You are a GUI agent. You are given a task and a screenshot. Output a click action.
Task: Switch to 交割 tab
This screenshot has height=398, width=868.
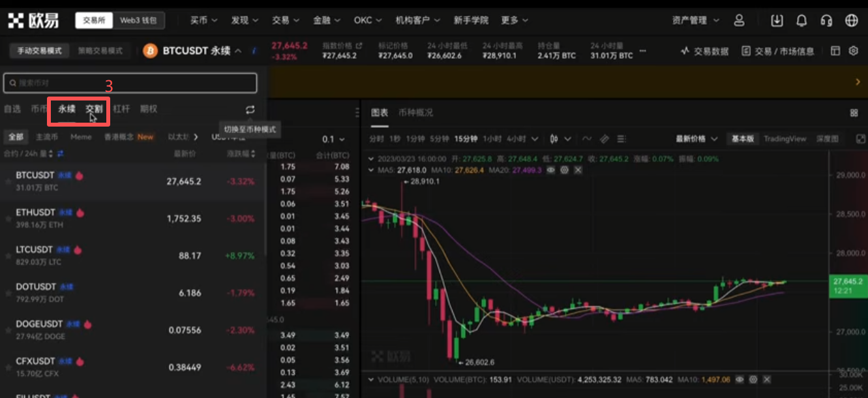coord(94,109)
